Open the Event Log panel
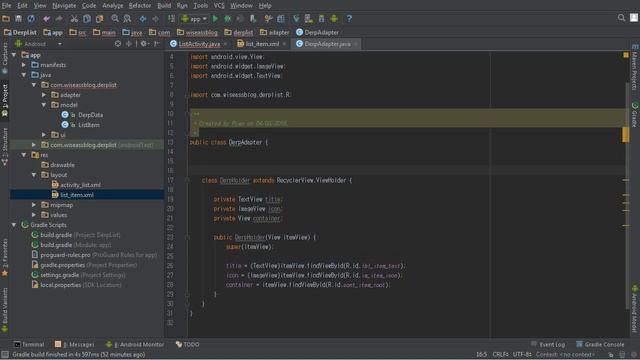This screenshot has height=360, width=640. 549,344
